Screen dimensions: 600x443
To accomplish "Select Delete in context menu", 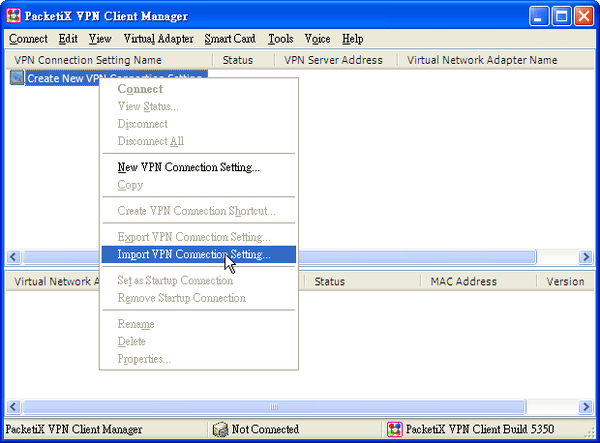I will click(199, 341).
